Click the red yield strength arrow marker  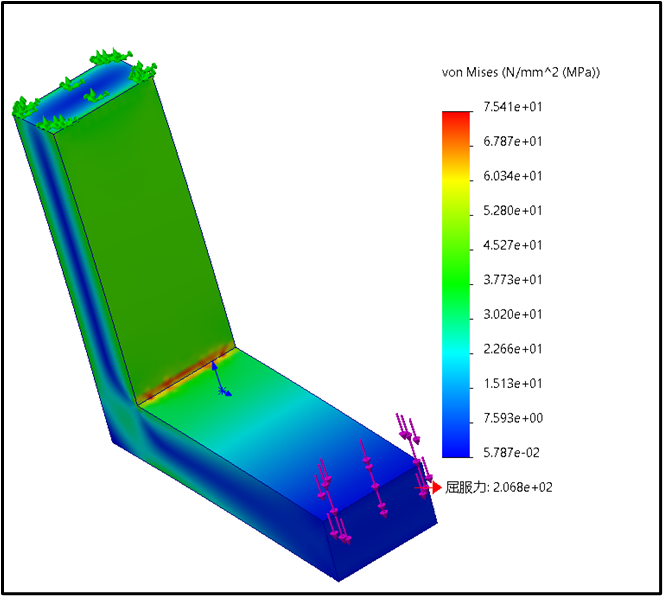tap(435, 487)
